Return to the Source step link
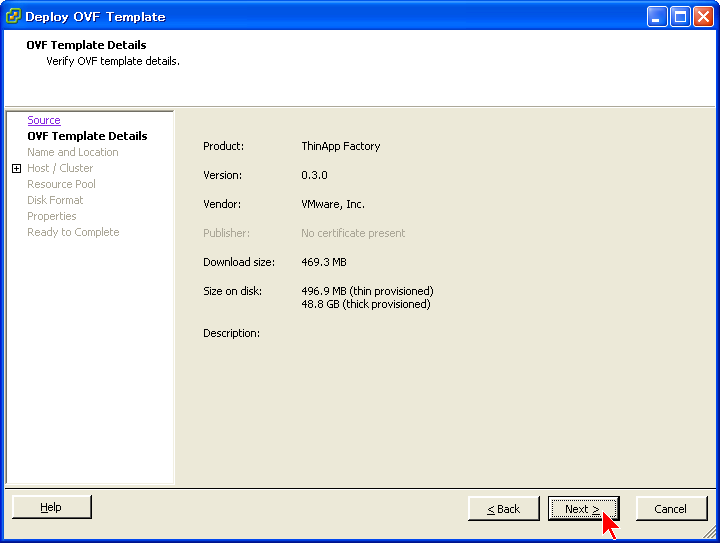 click(x=44, y=120)
